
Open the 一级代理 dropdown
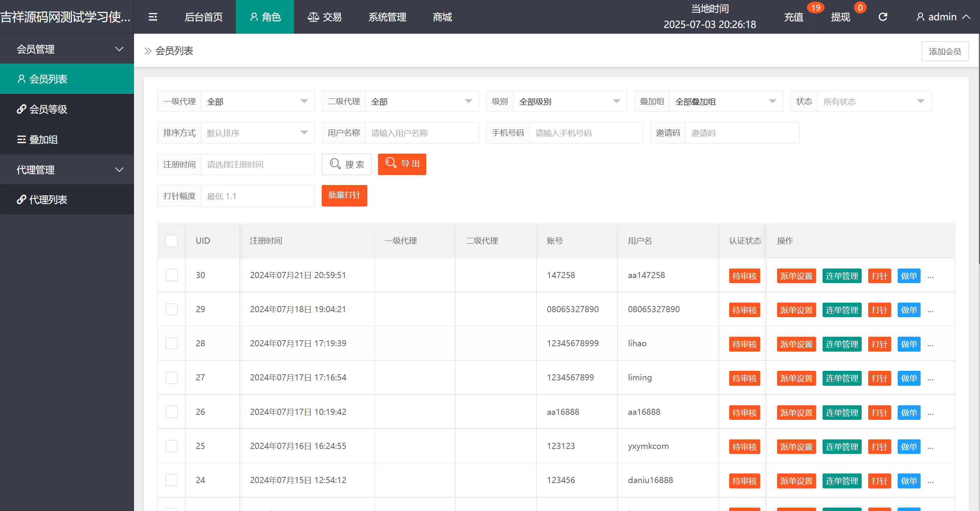(258, 102)
